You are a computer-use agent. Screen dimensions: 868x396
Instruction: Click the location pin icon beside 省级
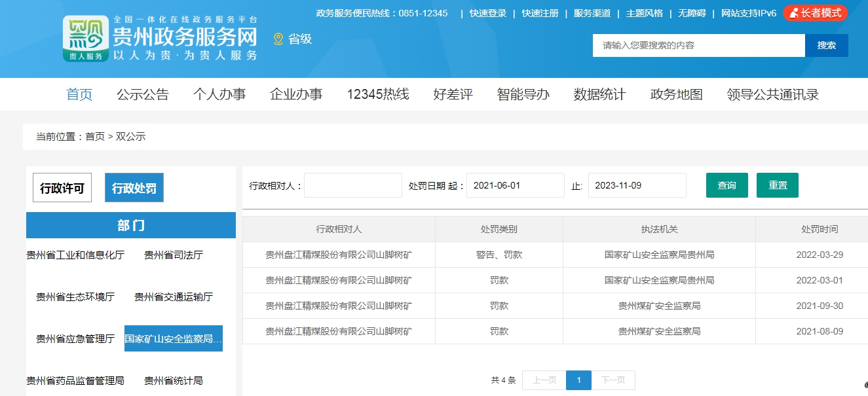pyautogui.click(x=278, y=39)
